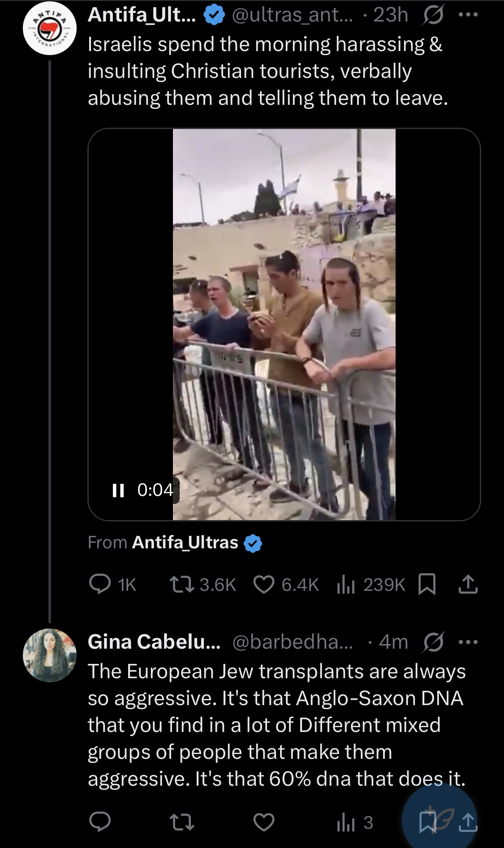Screen dimensions: 504x848
Task: Open more options on Antifa_Ultras post
Action: coord(468,15)
